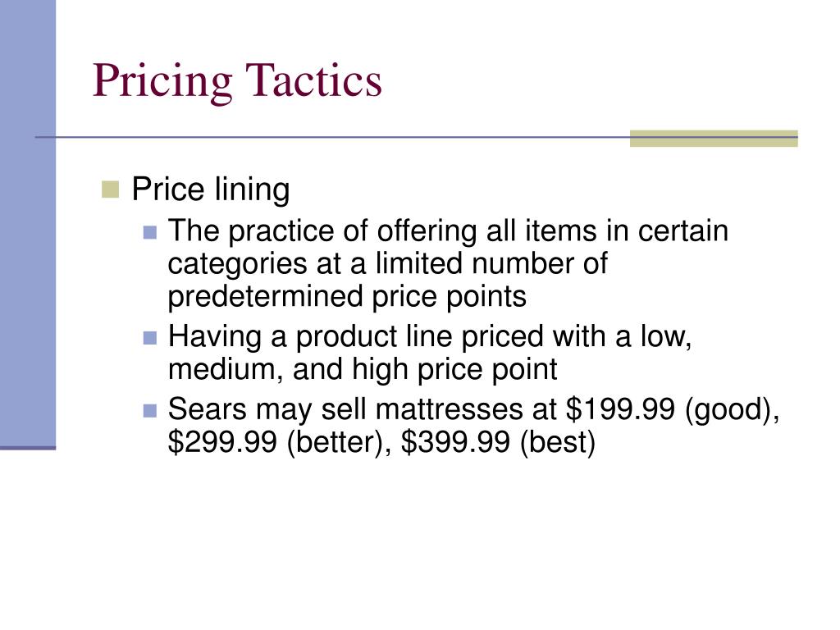Click the blue vertical sidebar band
The image size is (840, 630).
[x=28, y=222]
